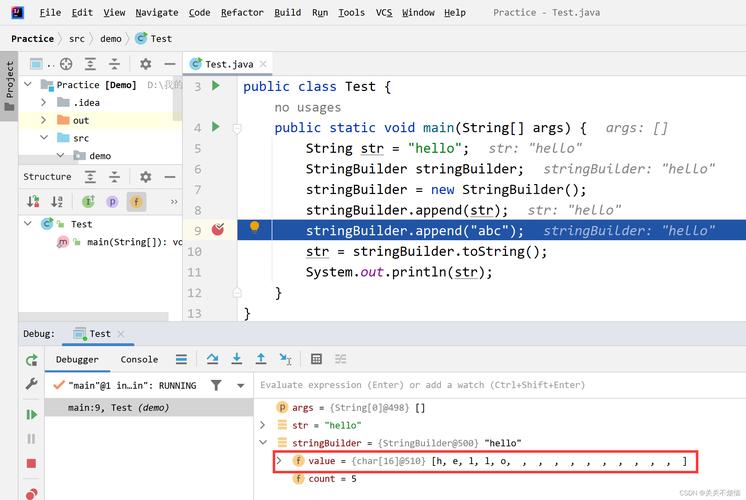Resume program with green play icon
746x500 pixels.
[31, 414]
